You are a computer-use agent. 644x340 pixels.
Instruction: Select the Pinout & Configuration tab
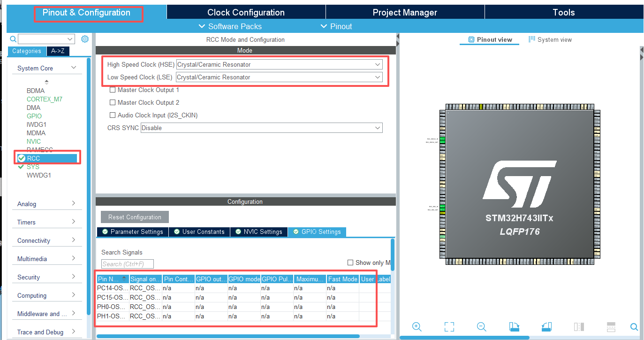[87, 13]
